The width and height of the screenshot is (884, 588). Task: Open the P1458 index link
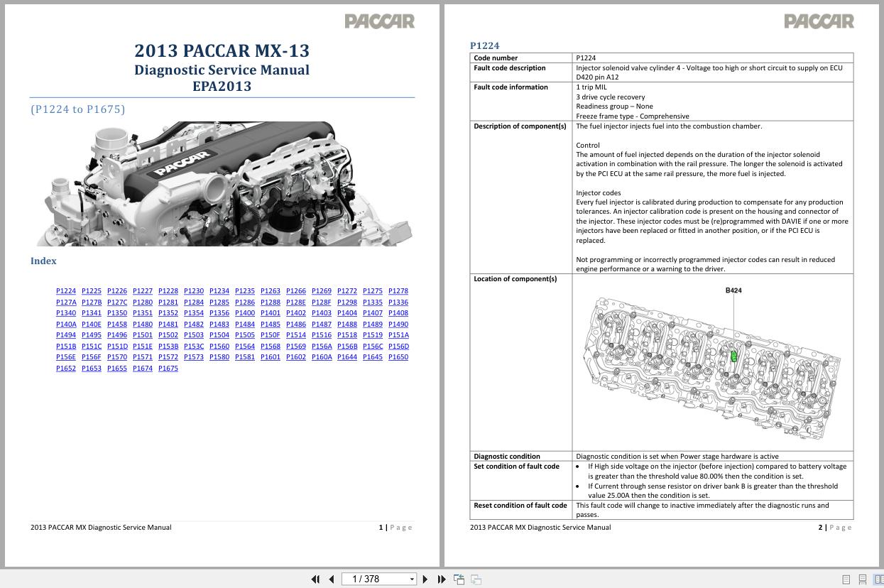coord(117,325)
